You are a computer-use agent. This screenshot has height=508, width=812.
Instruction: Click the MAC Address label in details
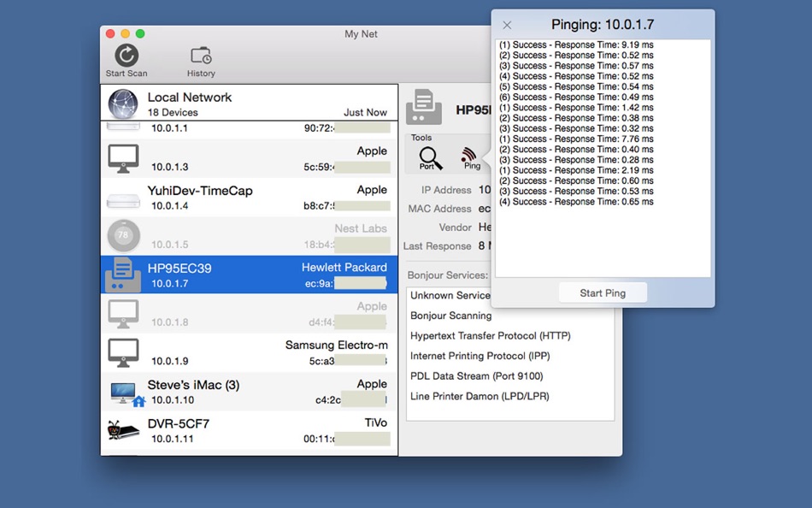coord(439,209)
